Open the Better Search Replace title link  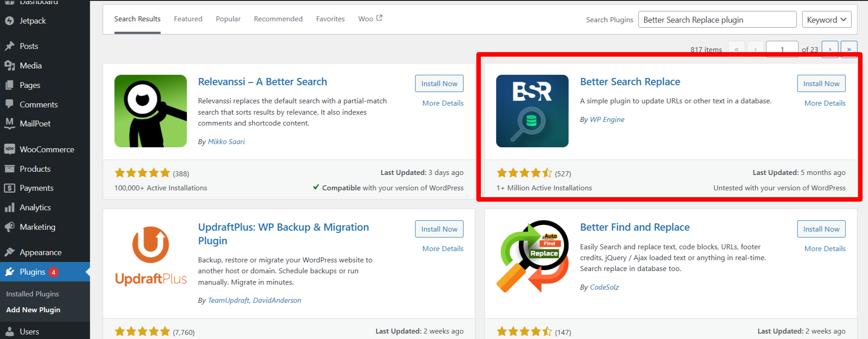click(630, 82)
